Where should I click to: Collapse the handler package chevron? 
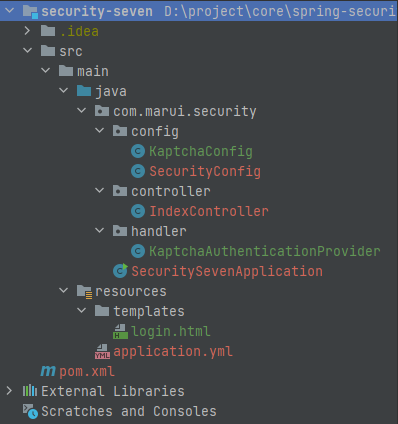click(99, 231)
